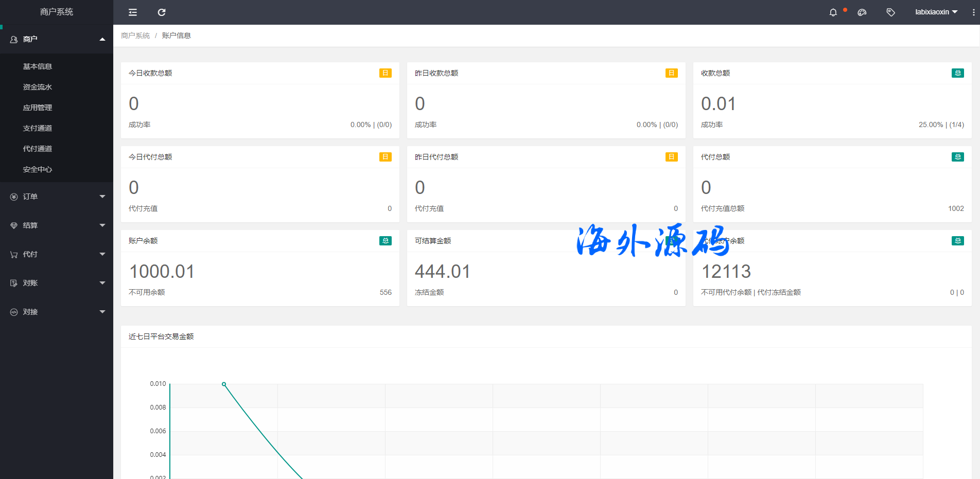
Task: Click the data point on the trend chart
Action: pos(223,383)
